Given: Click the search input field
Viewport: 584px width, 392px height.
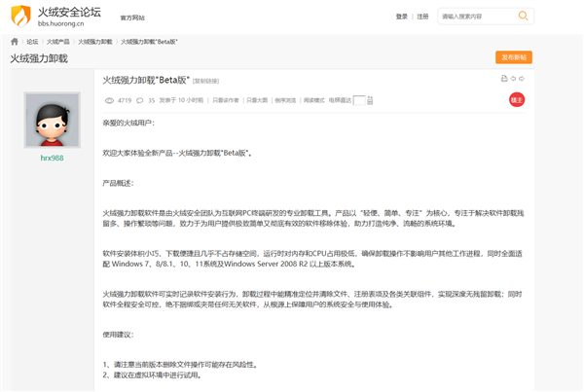Looking at the screenshot, I should 474,17.
